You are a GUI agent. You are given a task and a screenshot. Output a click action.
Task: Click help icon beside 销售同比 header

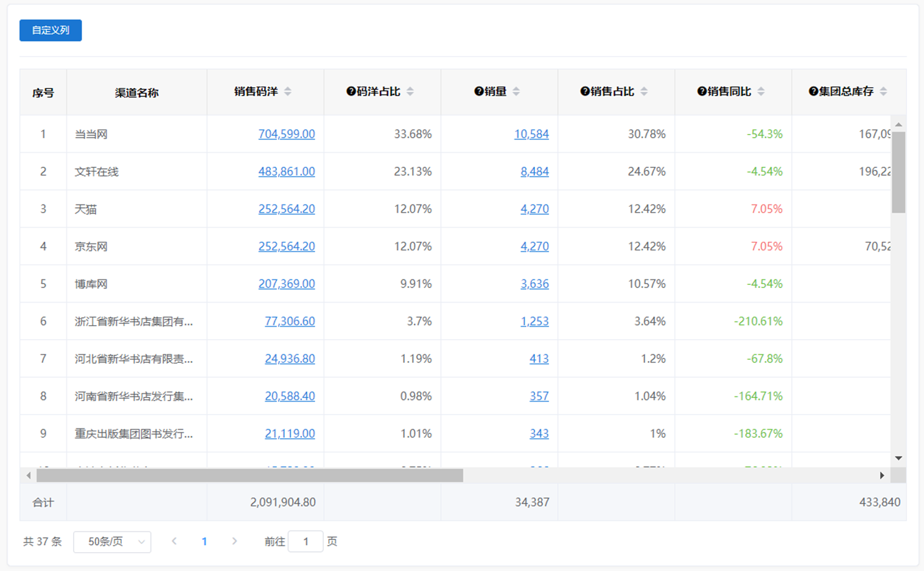coord(702,91)
